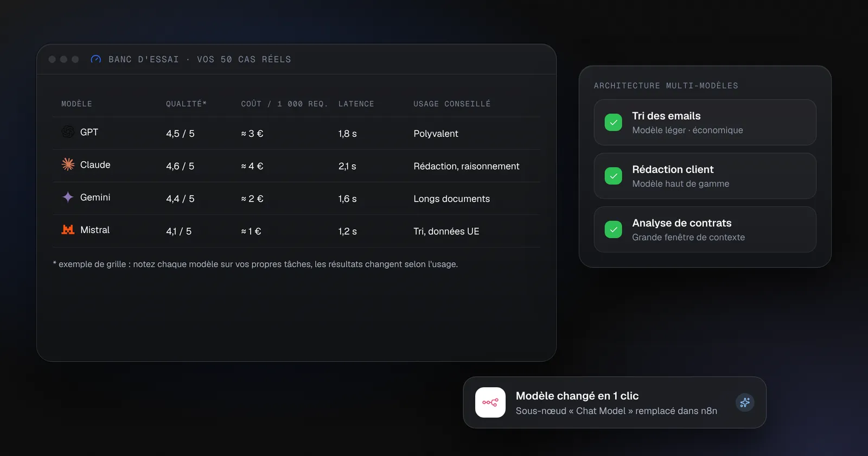Select the Gemini model name
The width and height of the screenshot is (868, 456).
tap(95, 198)
